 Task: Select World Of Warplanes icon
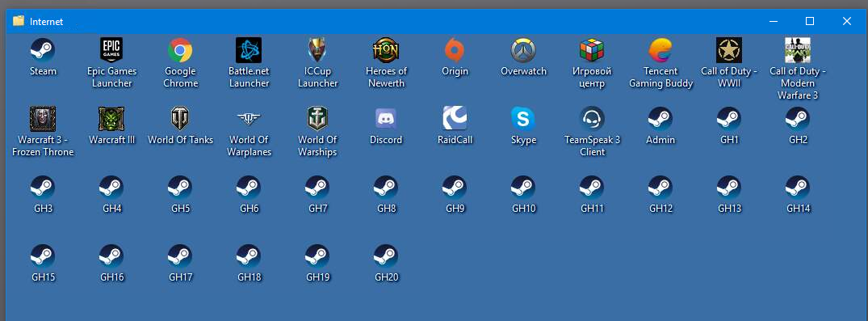249,119
